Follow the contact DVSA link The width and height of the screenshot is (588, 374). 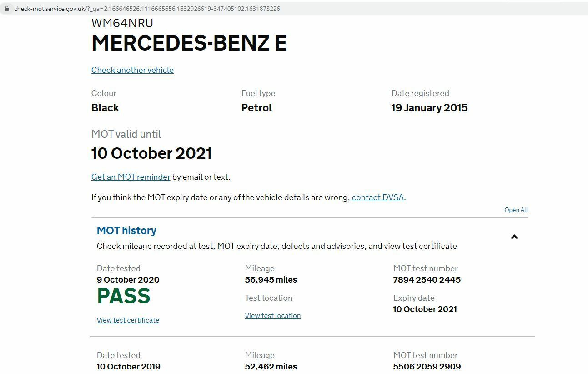377,197
